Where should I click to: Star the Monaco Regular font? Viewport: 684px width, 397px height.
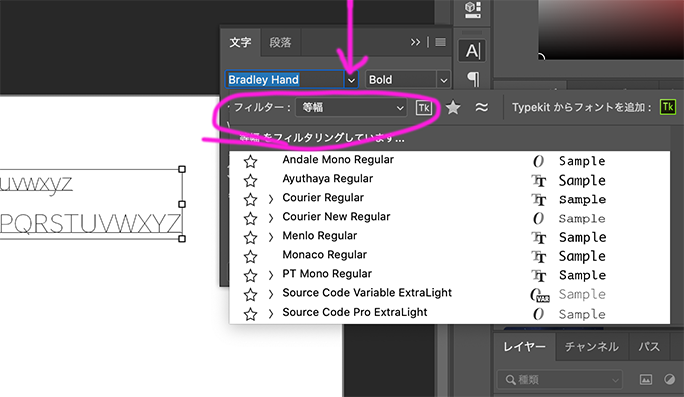pyautogui.click(x=250, y=257)
